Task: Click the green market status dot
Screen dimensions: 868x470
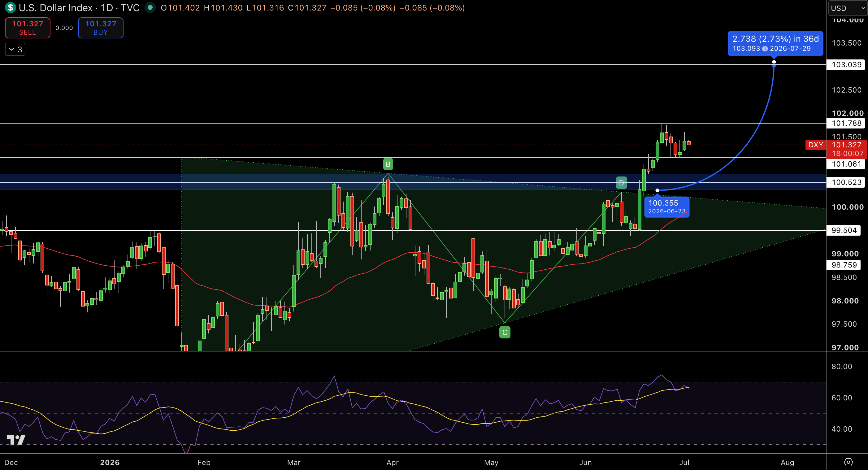Action: click(150, 7)
